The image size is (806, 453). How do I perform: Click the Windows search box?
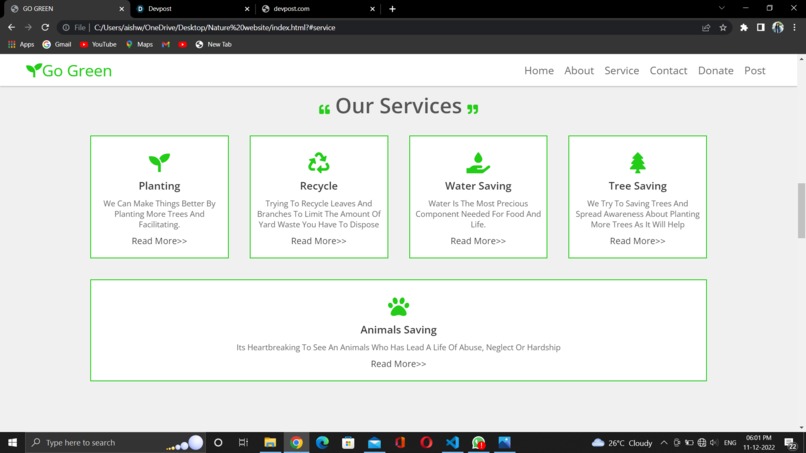click(x=116, y=442)
